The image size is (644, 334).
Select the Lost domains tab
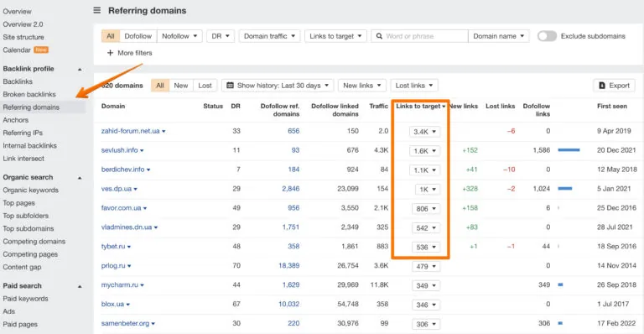click(x=205, y=86)
